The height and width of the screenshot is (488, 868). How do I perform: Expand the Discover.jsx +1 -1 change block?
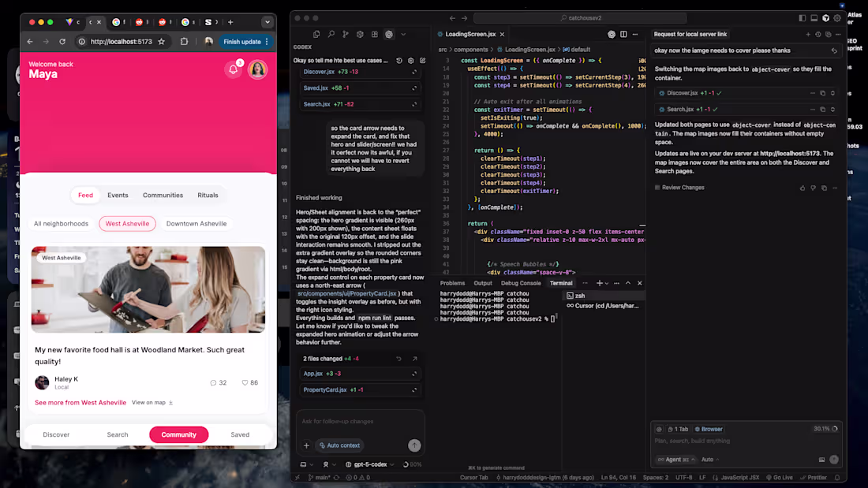pyautogui.click(x=832, y=93)
